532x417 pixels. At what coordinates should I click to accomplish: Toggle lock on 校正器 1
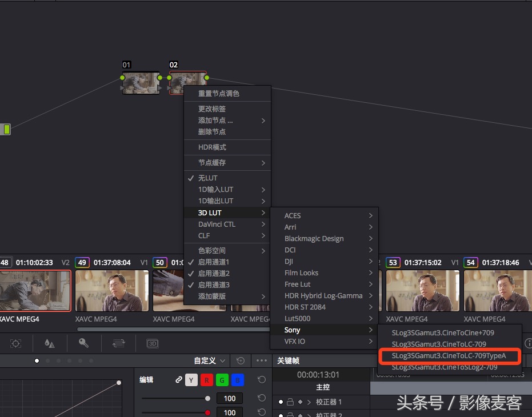290,402
